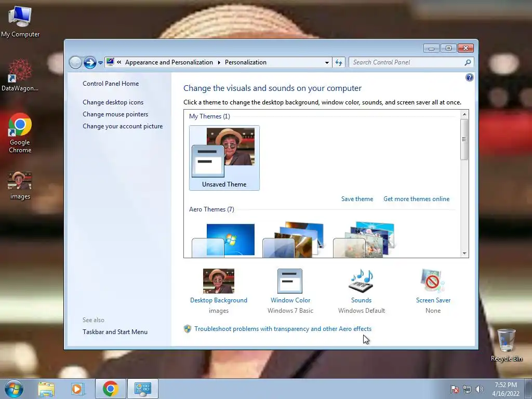The height and width of the screenshot is (399, 532).
Task: Open the Sounds keyboard icon
Action: pos(361,281)
